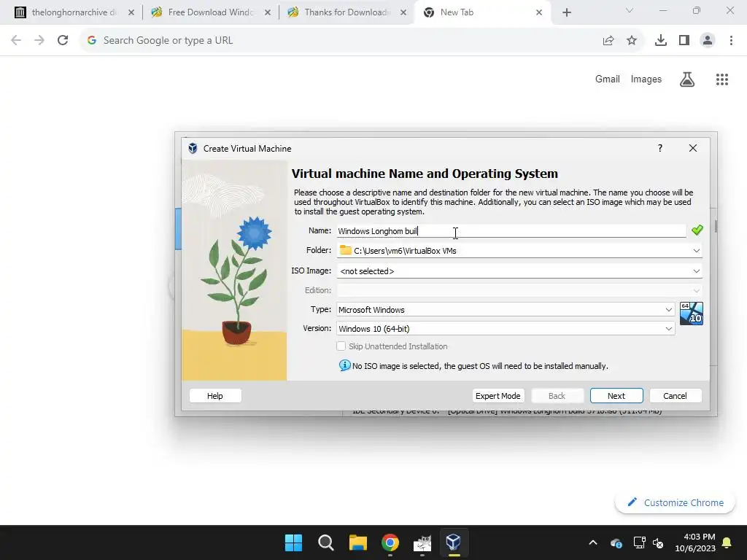Click the Name input field
The image size is (747, 560).
(x=511, y=231)
